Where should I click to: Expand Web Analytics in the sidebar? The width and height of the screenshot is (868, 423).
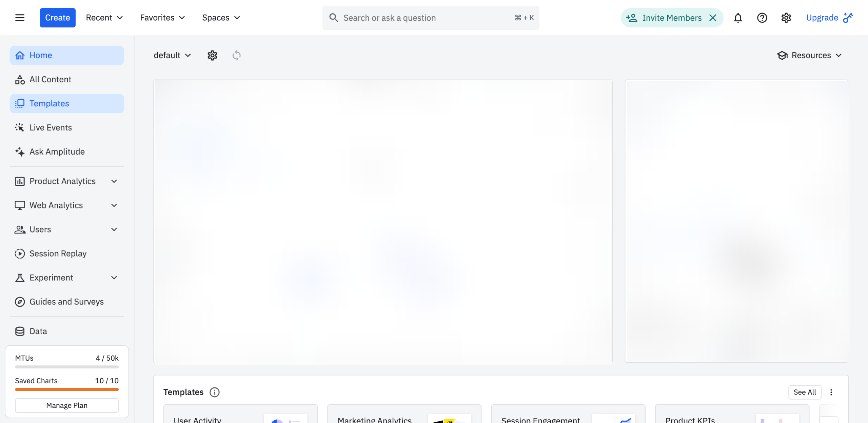(114, 205)
